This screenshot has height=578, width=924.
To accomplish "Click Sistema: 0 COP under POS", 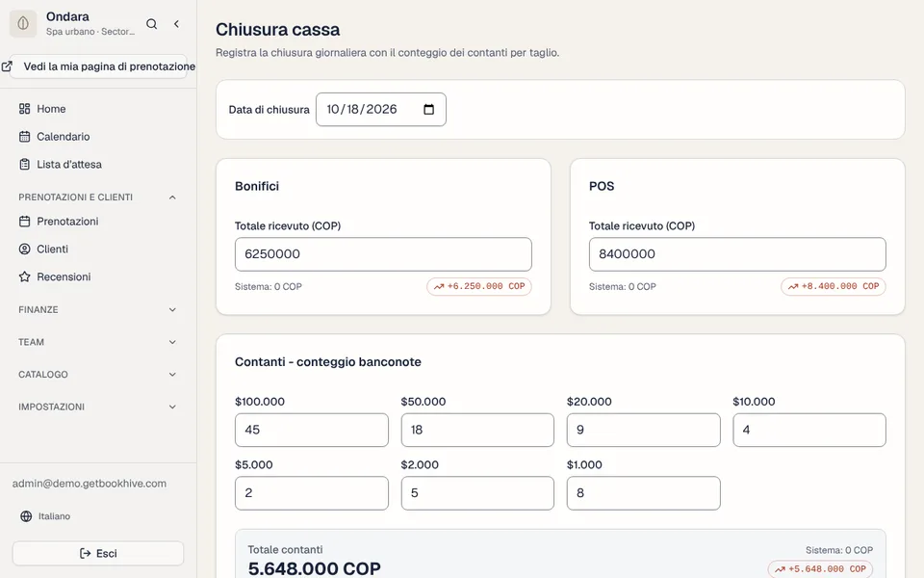I will pos(623,287).
